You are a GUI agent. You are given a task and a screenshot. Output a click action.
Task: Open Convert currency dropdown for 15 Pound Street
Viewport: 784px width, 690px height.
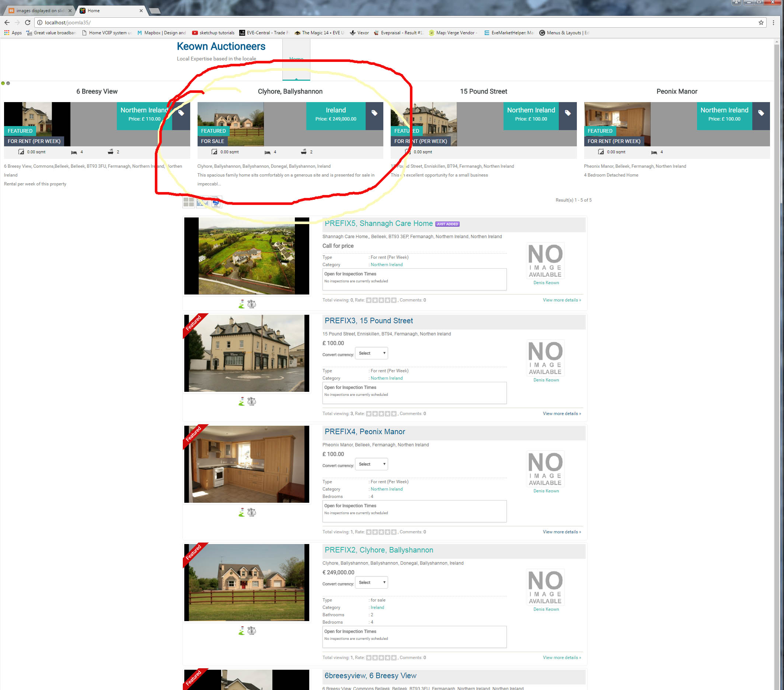click(x=371, y=353)
